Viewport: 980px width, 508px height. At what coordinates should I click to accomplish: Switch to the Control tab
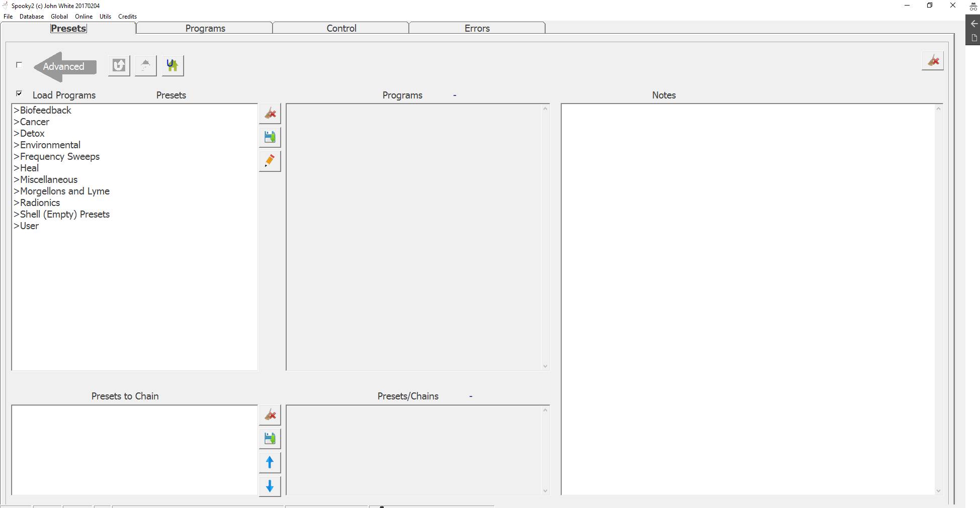click(341, 28)
